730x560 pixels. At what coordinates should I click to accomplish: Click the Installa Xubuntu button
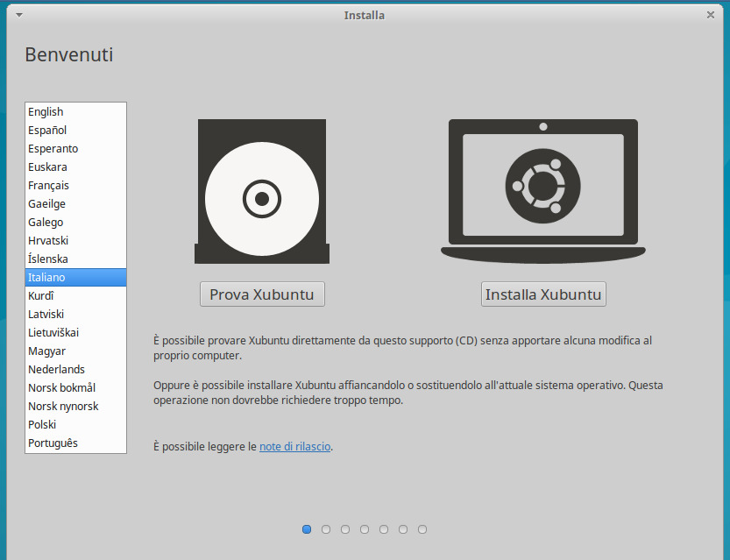coord(543,294)
